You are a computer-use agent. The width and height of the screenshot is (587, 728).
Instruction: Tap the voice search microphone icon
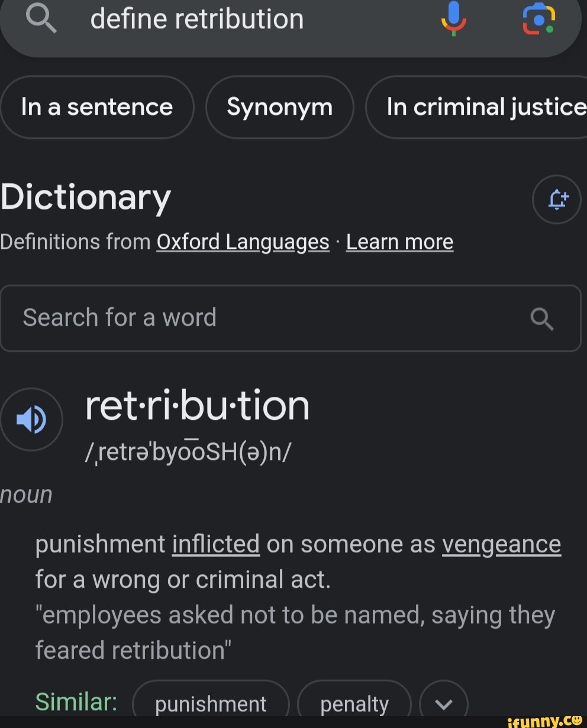click(454, 19)
